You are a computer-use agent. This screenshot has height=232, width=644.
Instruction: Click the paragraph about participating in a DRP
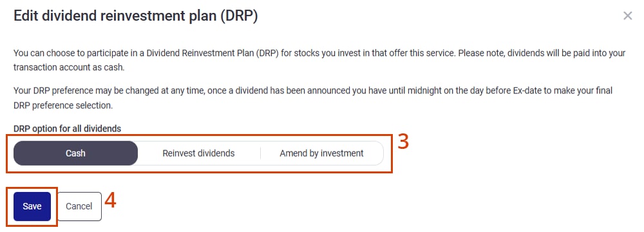[319, 60]
